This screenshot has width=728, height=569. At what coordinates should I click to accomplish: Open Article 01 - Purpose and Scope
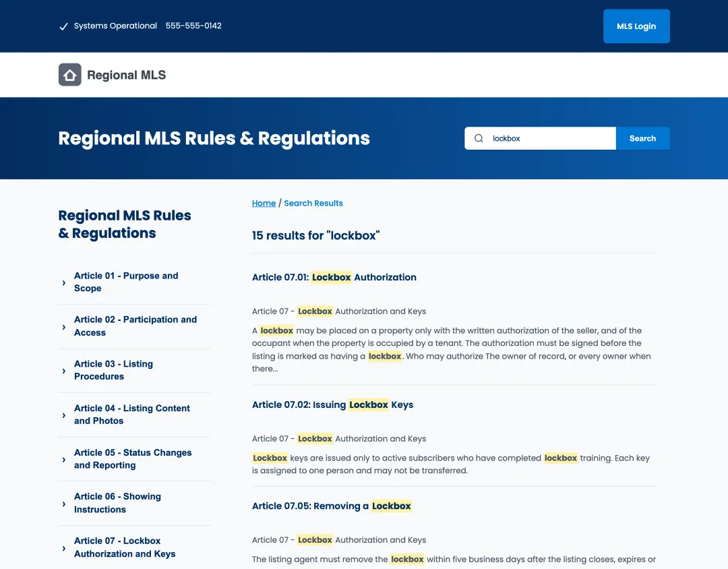pos(126,282)
